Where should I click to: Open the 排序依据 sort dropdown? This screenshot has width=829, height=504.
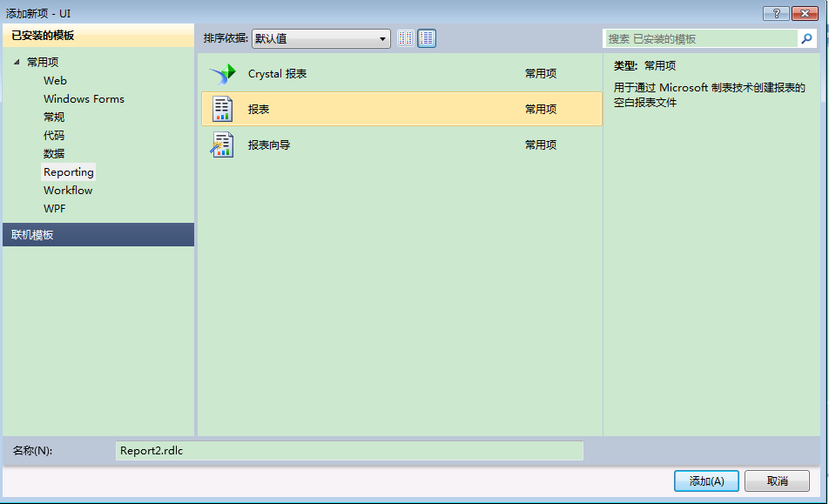tap(321, 38)
